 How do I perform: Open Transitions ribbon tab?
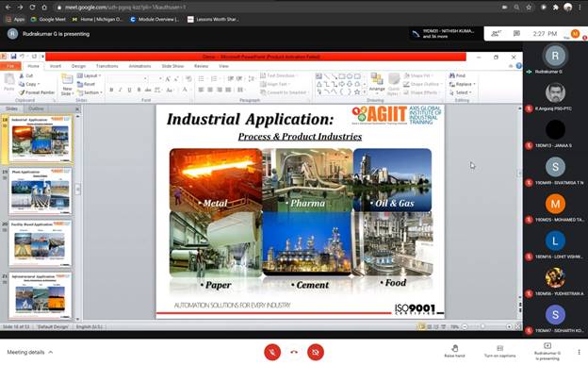(106, 66)
